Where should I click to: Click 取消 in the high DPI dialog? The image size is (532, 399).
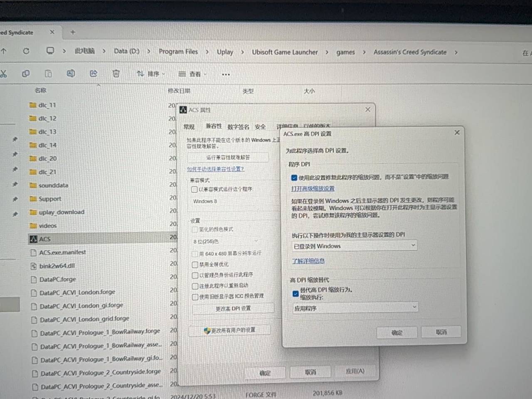coord(441,332)
